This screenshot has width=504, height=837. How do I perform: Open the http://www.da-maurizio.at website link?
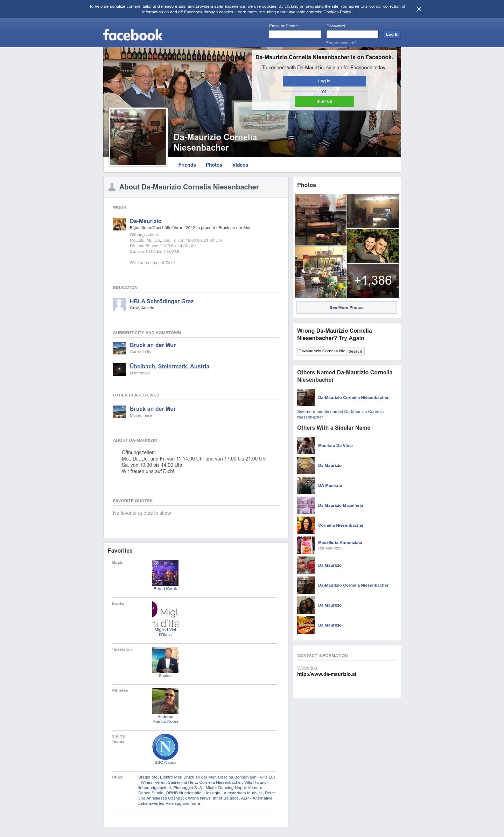327,674
